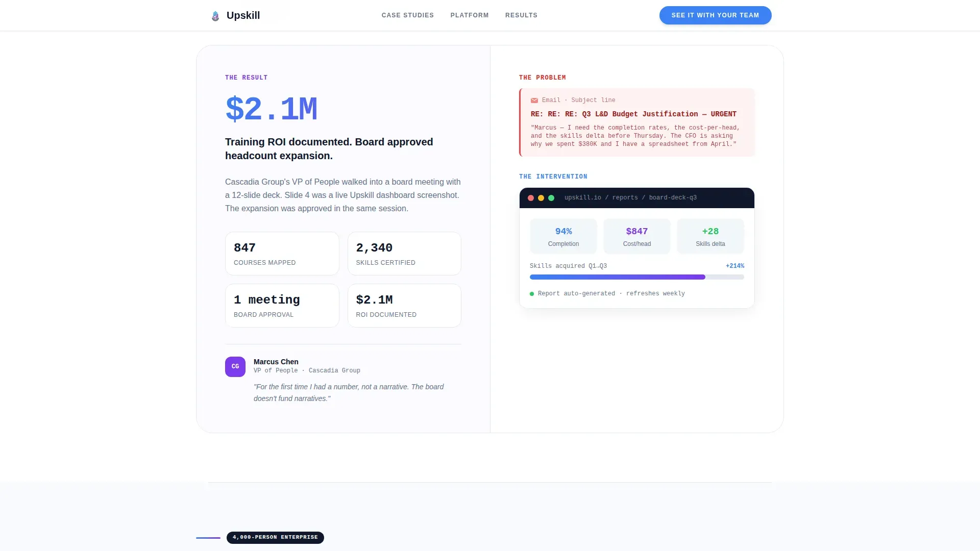Click 'Email · Subject line' label
The height and width of the screenshot is (551, 980).
[578, 101]
